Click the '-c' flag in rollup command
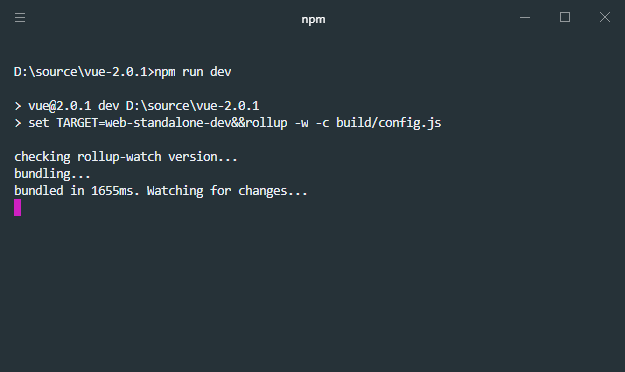Screen dimensions: 625x372 [x=322, y=123]
